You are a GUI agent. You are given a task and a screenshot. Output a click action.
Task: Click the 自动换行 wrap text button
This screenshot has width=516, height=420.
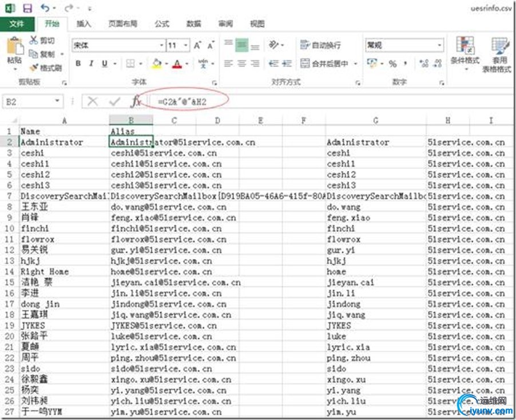coord(320,45)
